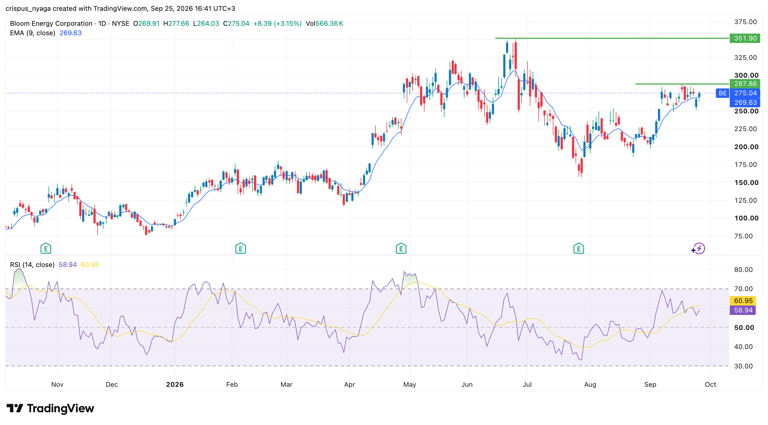Click the Bloom Energy Corporation symbol title
The width and height of the screenshot is (768, 425).
(51, 24)
